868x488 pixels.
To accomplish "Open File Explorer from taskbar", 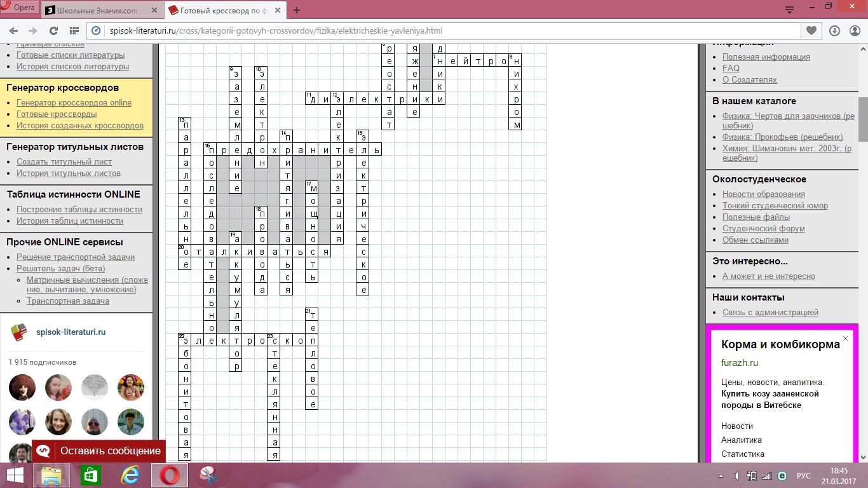I will coord(52,475).
